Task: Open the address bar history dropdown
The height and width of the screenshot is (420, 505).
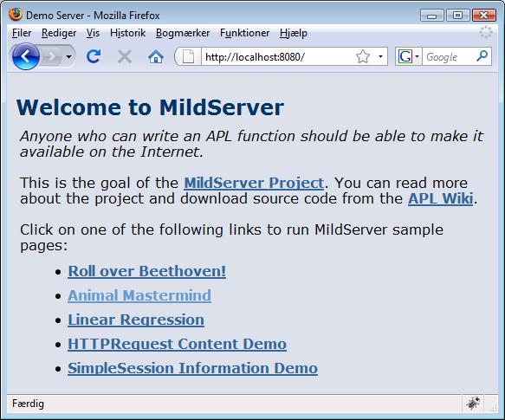Action: point(380,56)
